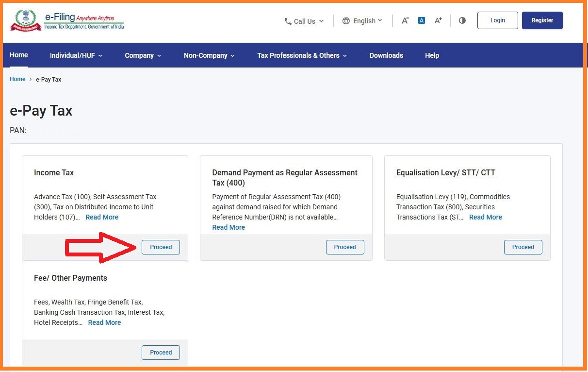The width and height of the screenshot is (588, 372).
Task: Expand the Individual/HUF menu
Action: point(76,55)
